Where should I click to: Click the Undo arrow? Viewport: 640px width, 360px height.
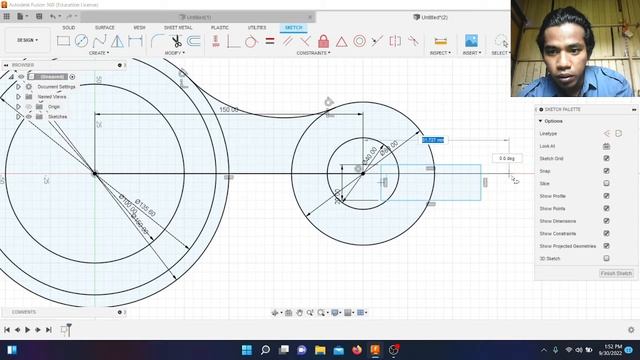[53, 16]
